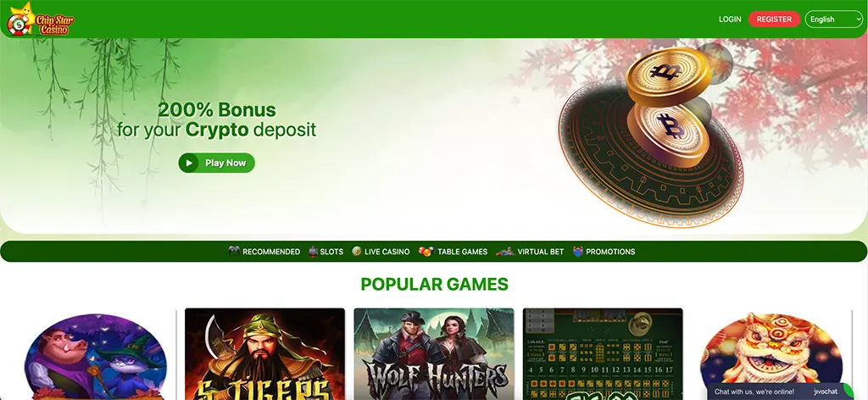Click the play arrow icon on Play Now
This screenshot has width=868, height=400.
coord(189,164)
